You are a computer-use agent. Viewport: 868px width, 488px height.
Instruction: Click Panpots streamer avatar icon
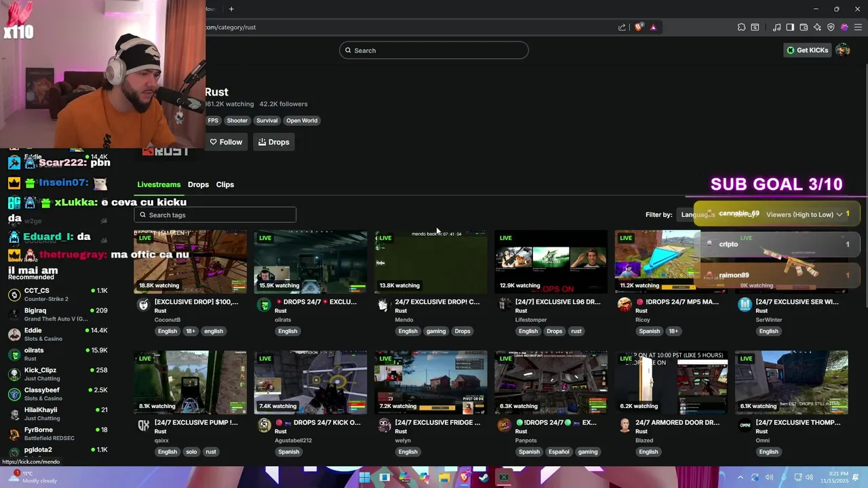click(504, 426)
